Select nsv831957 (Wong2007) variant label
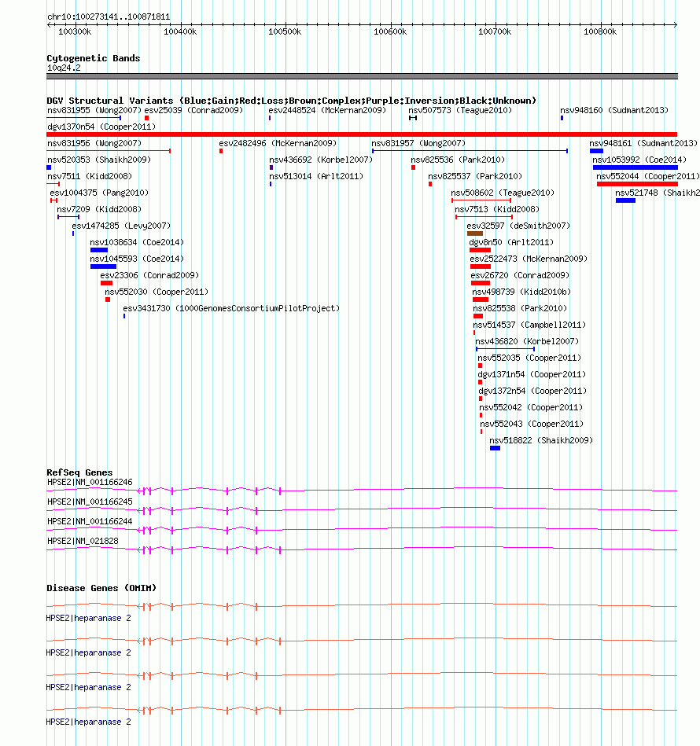 click(418, 143)
